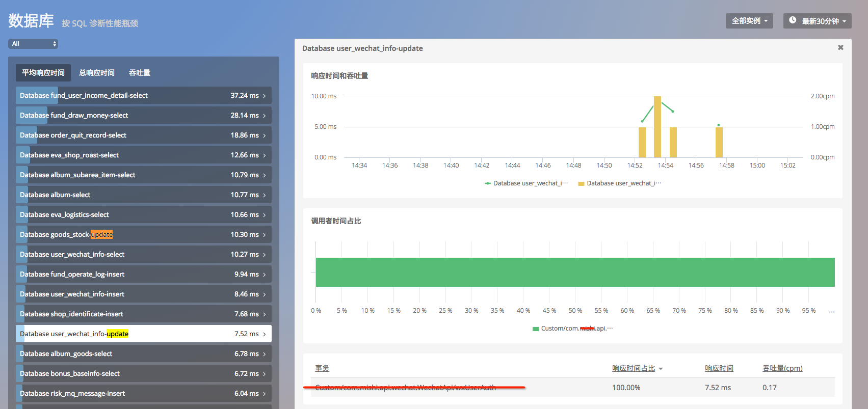Click the green caller time share bar

coord(575,272)
